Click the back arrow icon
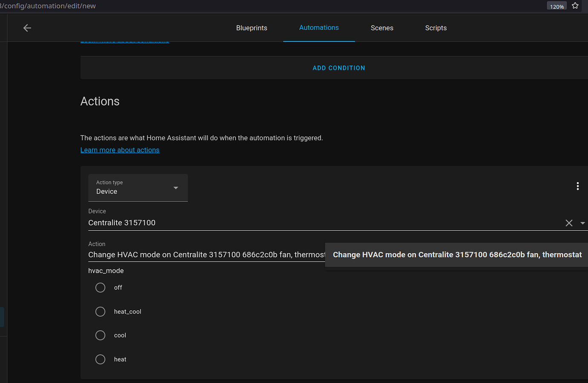This screenshot has height=383, width=588. [27, 28]
